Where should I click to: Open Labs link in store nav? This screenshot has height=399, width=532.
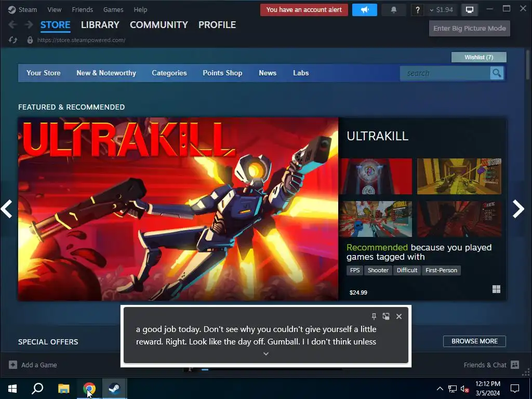coord(301,73)
